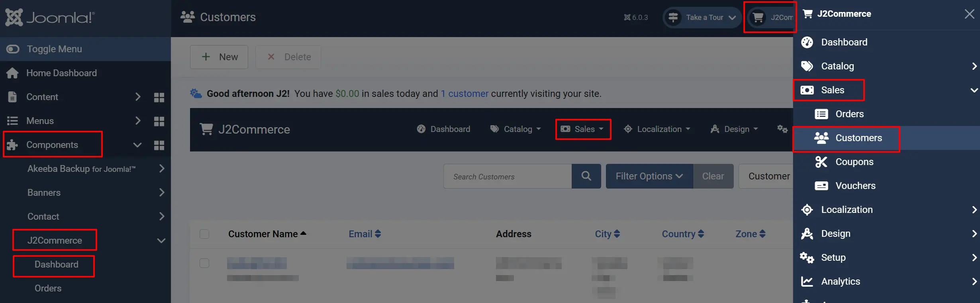Click the Analytics chart icon in side panel
The width and height of the screenshot is (980, 303).
(x=807, y=281)
